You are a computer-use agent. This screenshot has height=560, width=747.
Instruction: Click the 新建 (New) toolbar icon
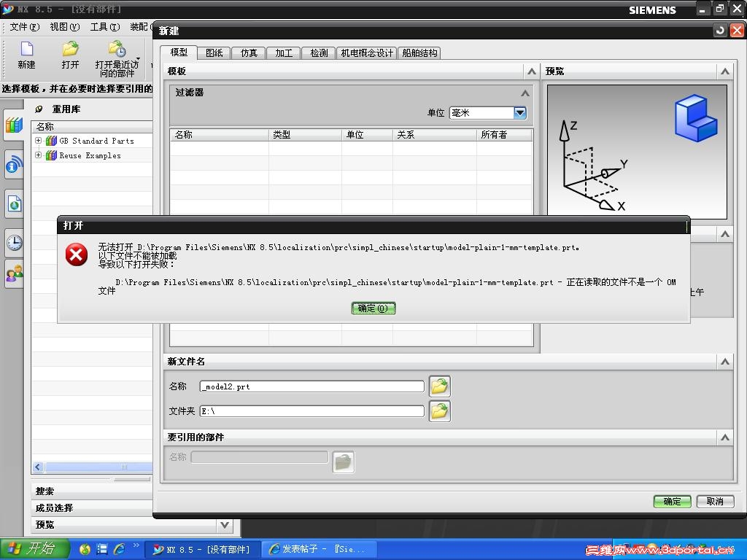point(27,49)
